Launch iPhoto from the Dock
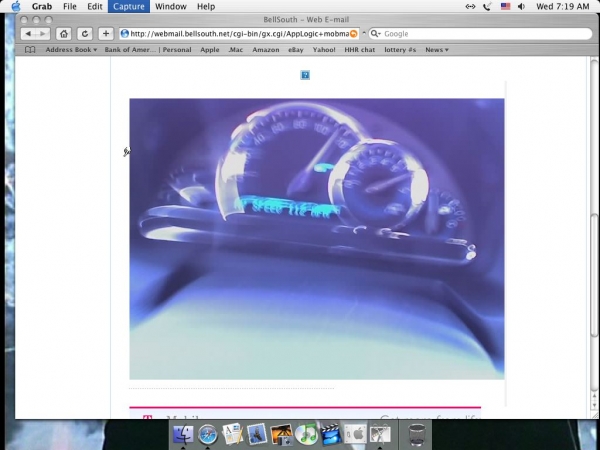The width and height of the screenshot is (600, 450). tap(281, 434)
